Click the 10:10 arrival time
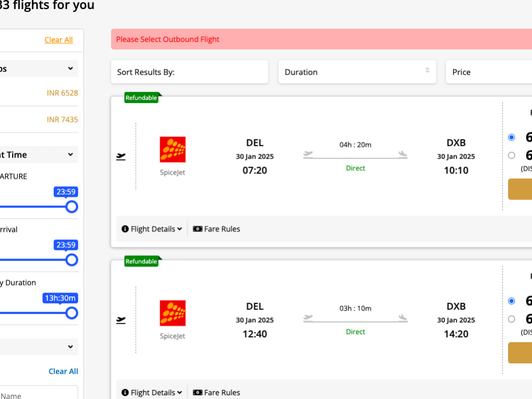Viewport: 532px width, 399px height. 456,170
